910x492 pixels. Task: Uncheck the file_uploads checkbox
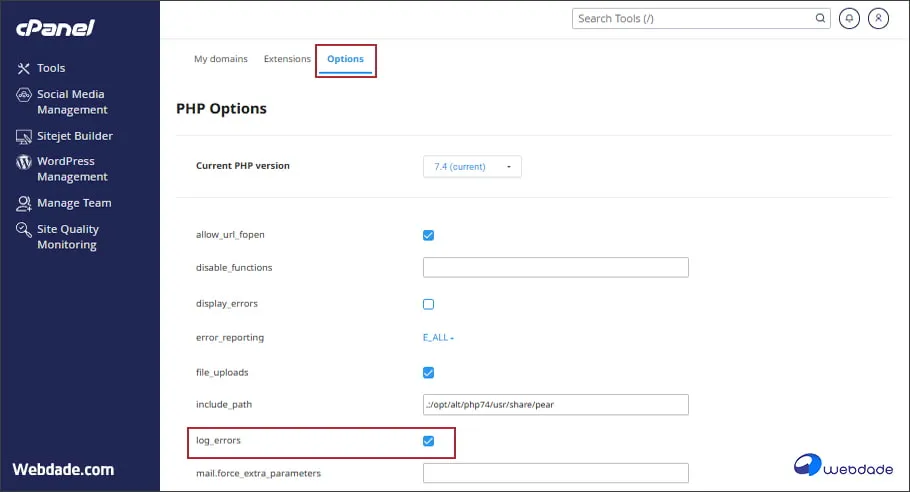(428, 372)
